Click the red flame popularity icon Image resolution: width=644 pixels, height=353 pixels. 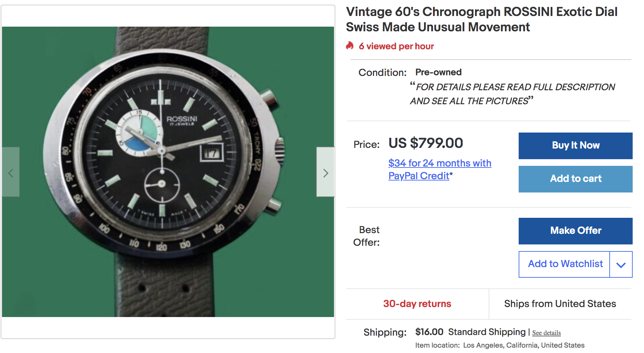350,46
